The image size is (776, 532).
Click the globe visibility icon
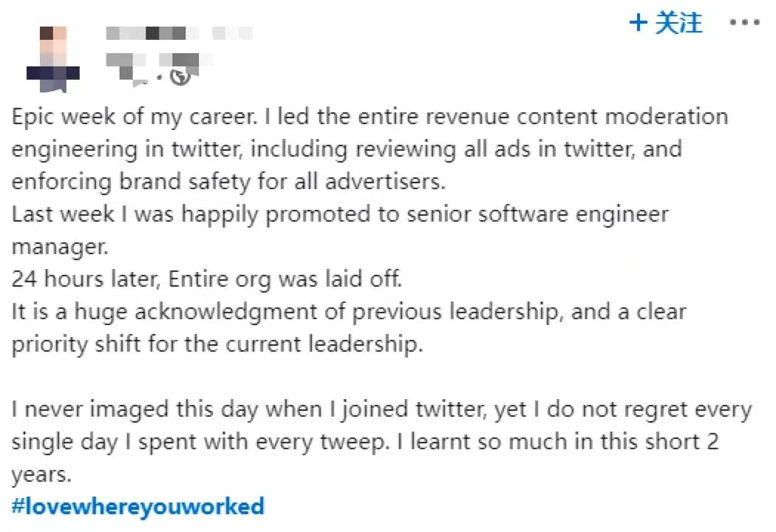click(180, 75)
